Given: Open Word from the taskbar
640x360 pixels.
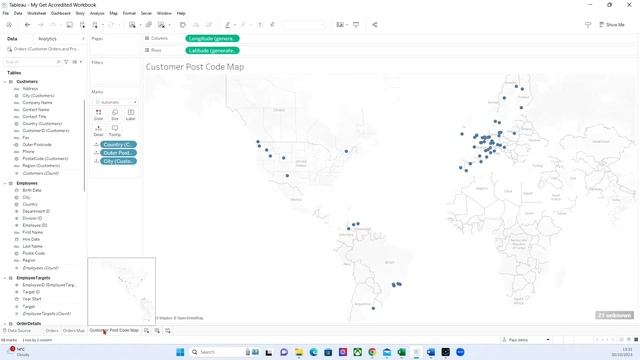Looking at the screenshot, I should pos(431,352).
